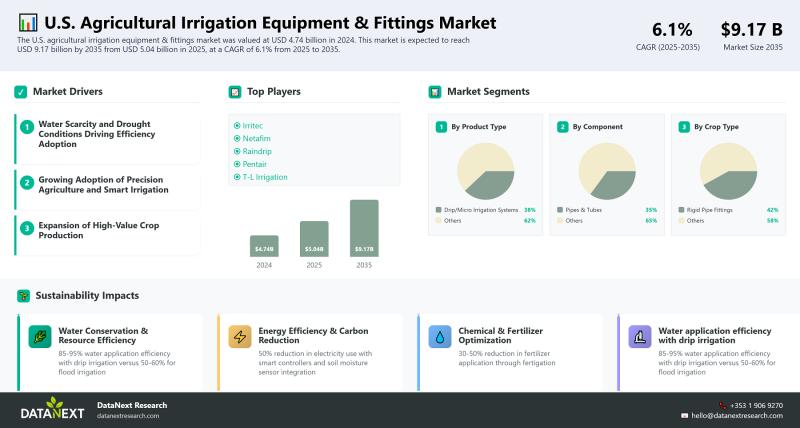Select Netafim in the Top Players list
Screen dimensions: 800x428
pyautogui.click(x=255, y=138)
